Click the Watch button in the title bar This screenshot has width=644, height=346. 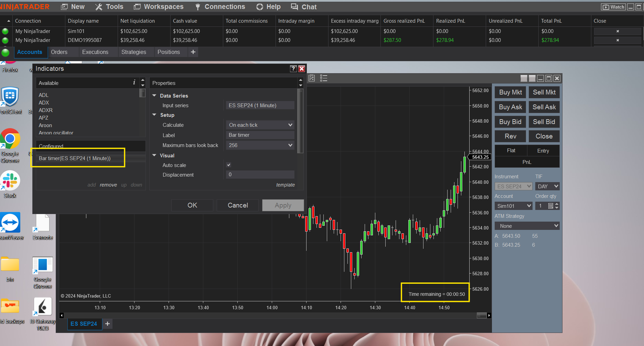coord(613,7)
